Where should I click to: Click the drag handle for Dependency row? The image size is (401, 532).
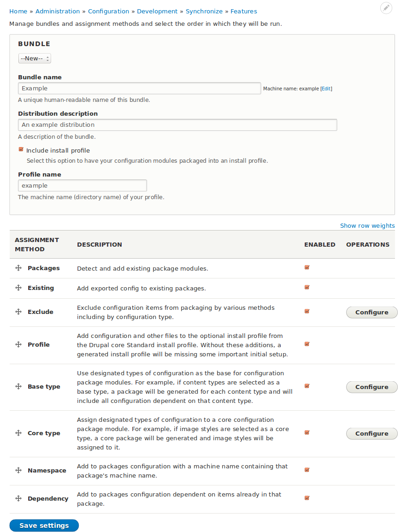coord(18,498)
